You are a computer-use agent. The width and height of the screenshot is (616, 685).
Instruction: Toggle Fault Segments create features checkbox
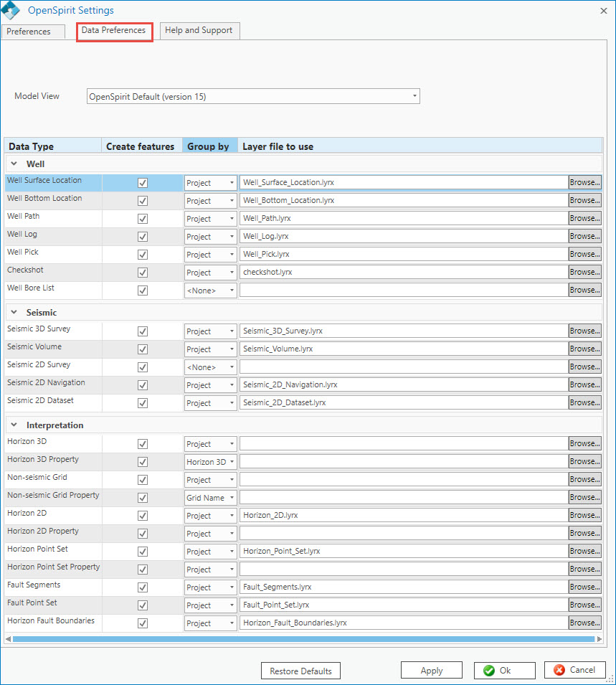click(x=143, y=587)
